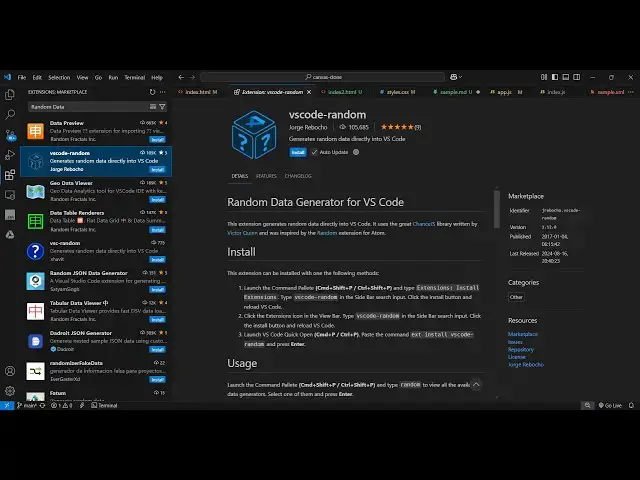
Task: Select Geo Data Viewer extension
Action: [96, 191]
